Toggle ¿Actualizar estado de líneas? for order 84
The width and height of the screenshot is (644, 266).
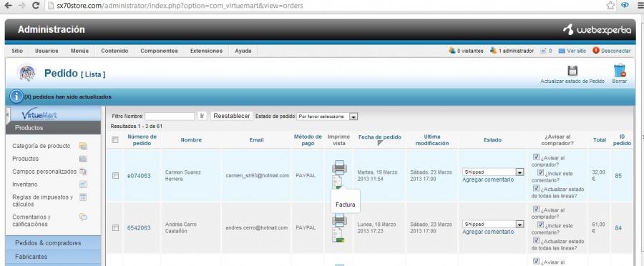536,240
